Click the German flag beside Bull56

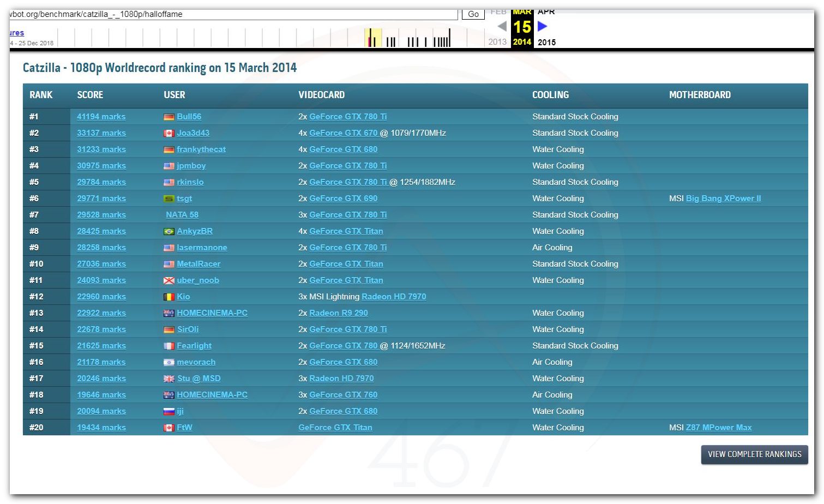[x=169, y=117]
